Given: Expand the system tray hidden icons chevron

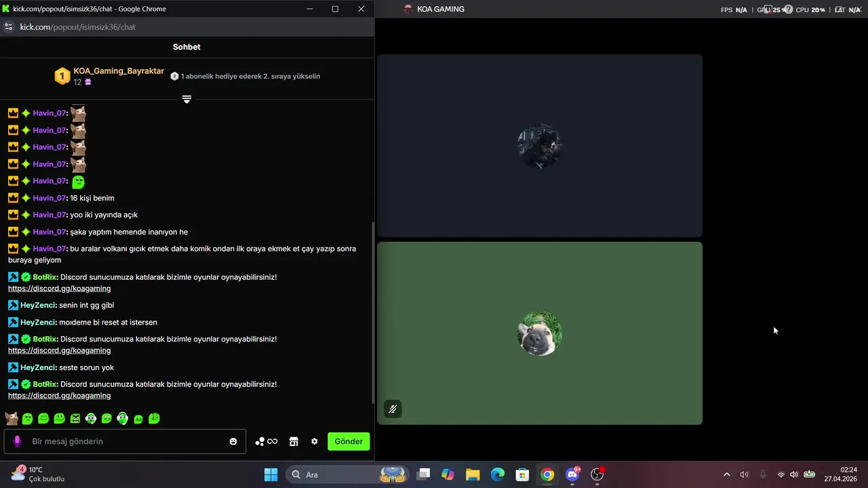Looking at the screenshot, I should pyautogui.click(x=727, y=474).
